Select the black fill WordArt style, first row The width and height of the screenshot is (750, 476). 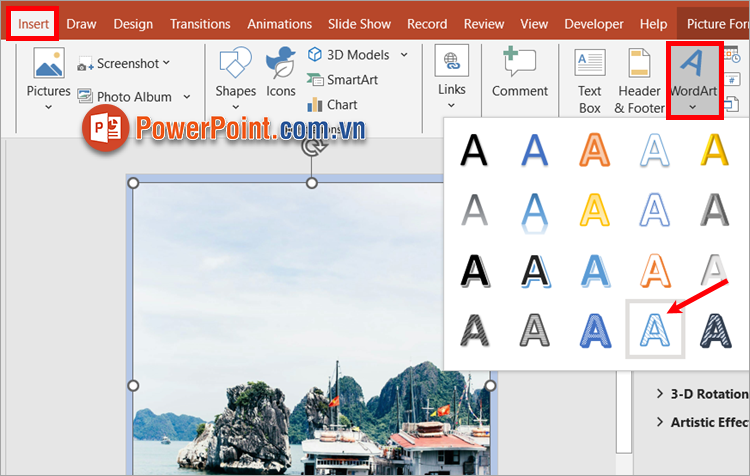pos(474,150)
